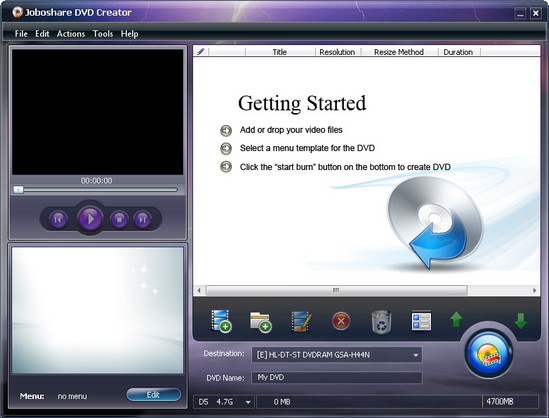The width and height of the screenshot is (549, 418).
Task: Click the add video file icon
Action: click(x=221, y=321)
